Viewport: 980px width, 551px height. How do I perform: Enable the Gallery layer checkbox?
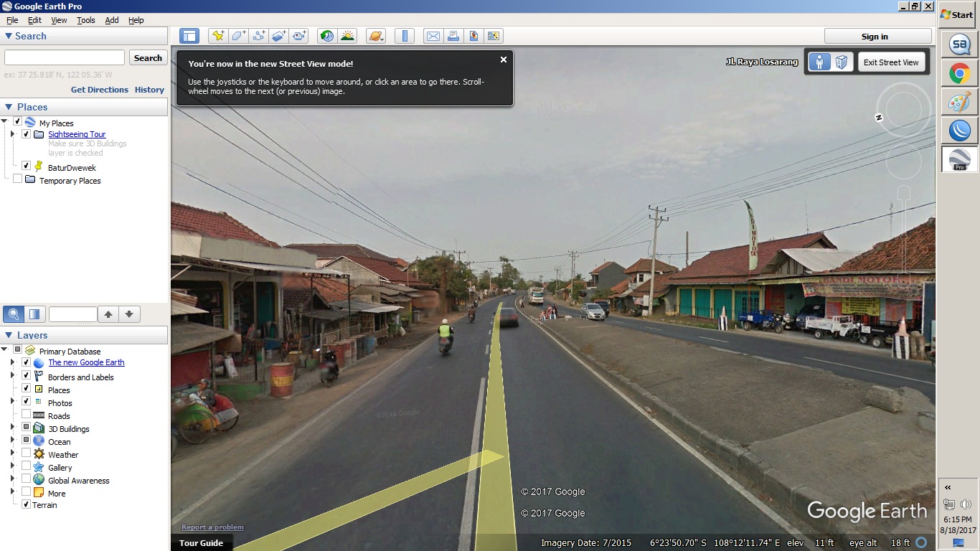pyautogui.click(x=27, y=466)
